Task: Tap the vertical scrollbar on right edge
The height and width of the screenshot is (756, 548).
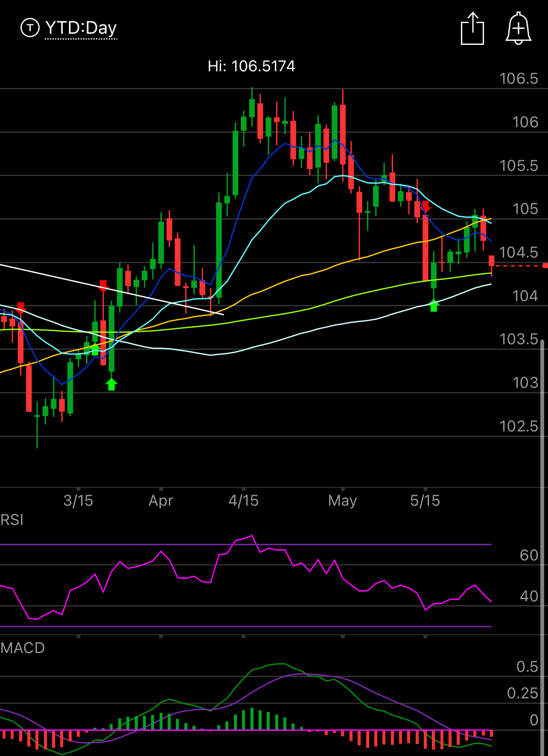Action: (542, 548)
